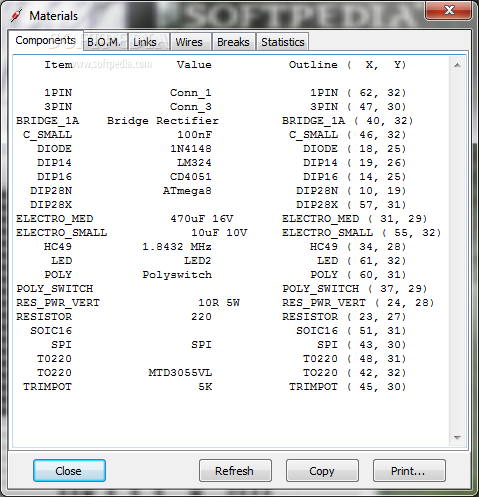Viewport: 479px width, 497px height.
Task: Click the Item column header
Action: click(x=58, y=65)
